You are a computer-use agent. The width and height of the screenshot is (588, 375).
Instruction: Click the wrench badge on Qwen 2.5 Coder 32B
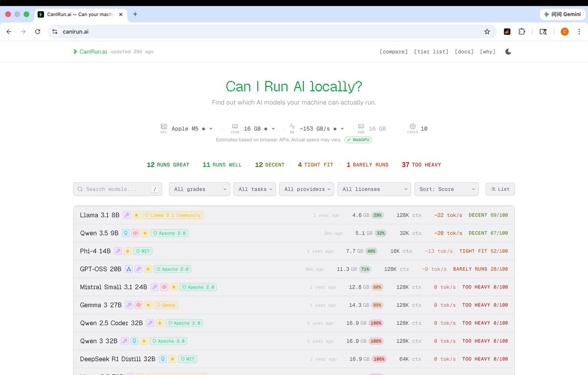(150, 323)
